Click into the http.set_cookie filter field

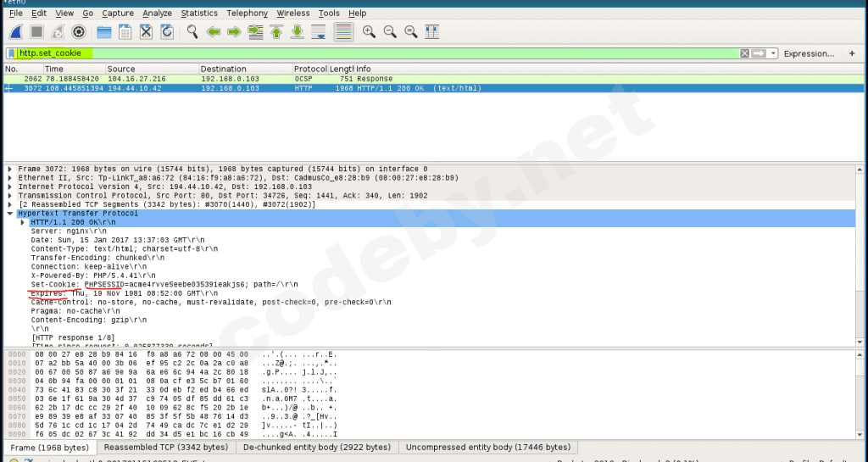[x=378, y=53]
